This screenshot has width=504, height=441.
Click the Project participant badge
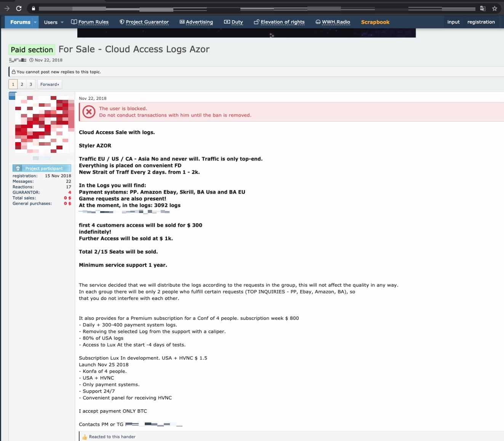[x=42, y=168]
